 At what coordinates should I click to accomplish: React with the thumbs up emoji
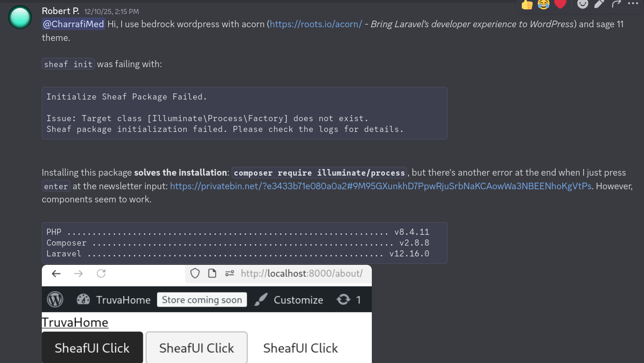pyautogui.click(x=527, y=4)
